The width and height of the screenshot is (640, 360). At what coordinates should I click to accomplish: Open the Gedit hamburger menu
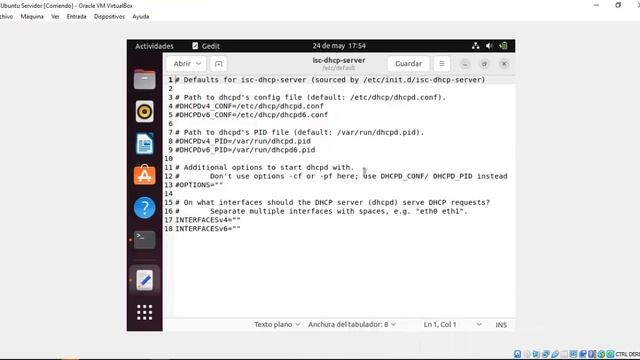[442, 64]
